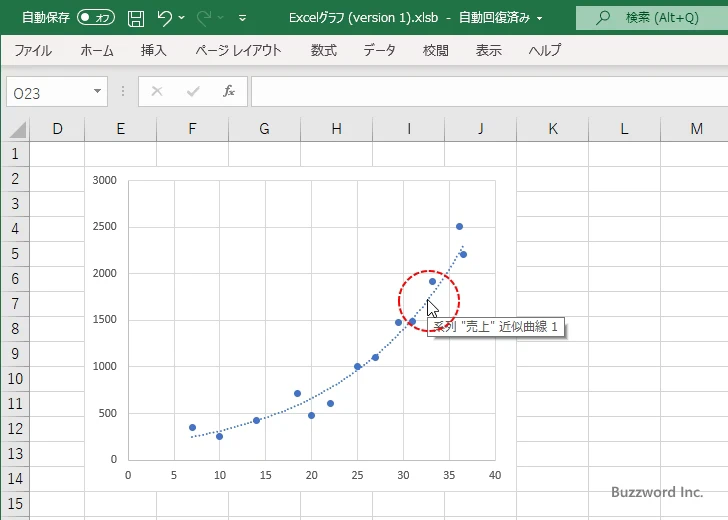The width and height of the screenshot is (728, 520).
Task: Select row 5 header
Action: [x=15, y=254]
